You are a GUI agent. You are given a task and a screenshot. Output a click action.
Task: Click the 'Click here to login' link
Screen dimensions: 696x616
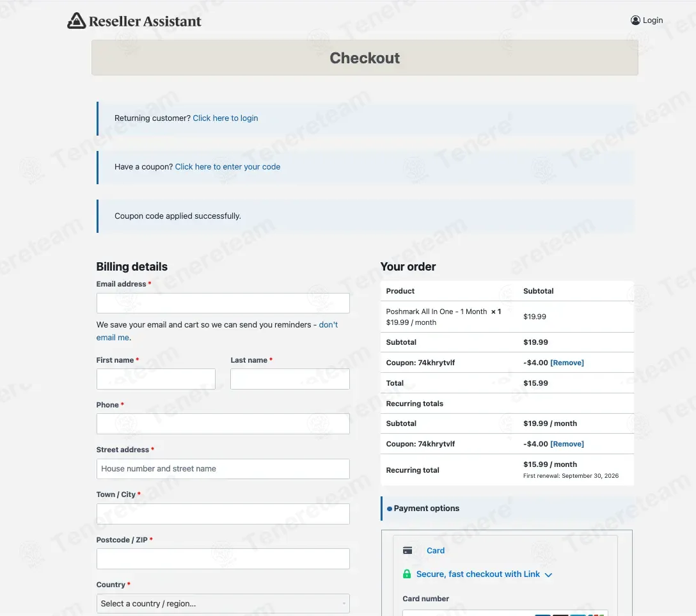pos(225,118)
